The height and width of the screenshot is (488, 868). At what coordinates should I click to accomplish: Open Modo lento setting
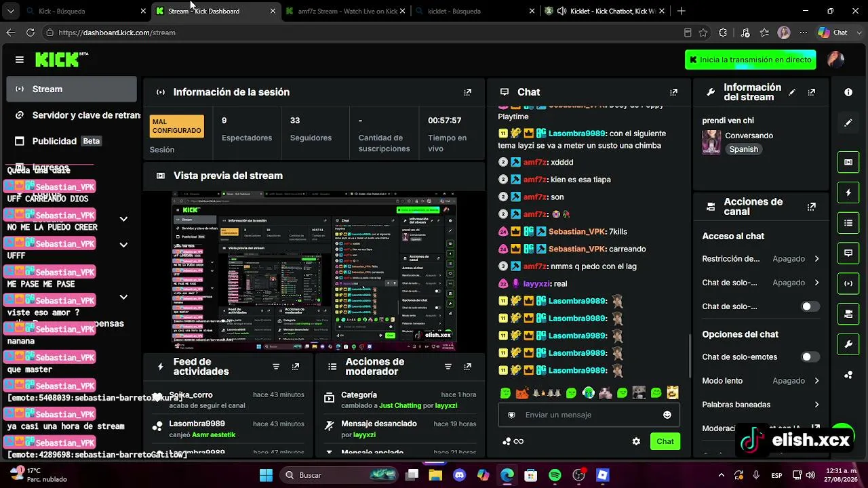(x=761, y=381)
